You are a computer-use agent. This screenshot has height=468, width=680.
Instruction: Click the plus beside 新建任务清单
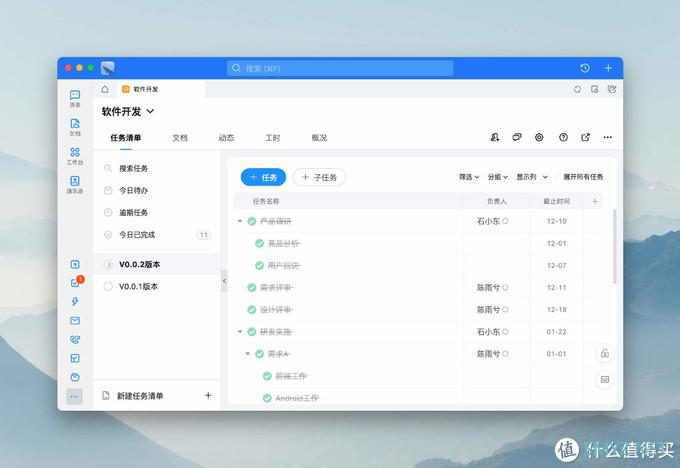click(x=208, y=396)
